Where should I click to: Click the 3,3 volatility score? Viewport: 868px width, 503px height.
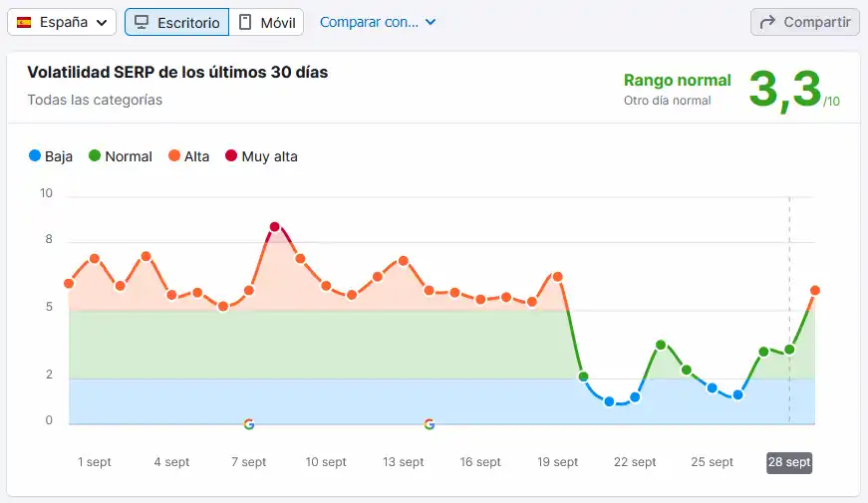pos(785,90)
